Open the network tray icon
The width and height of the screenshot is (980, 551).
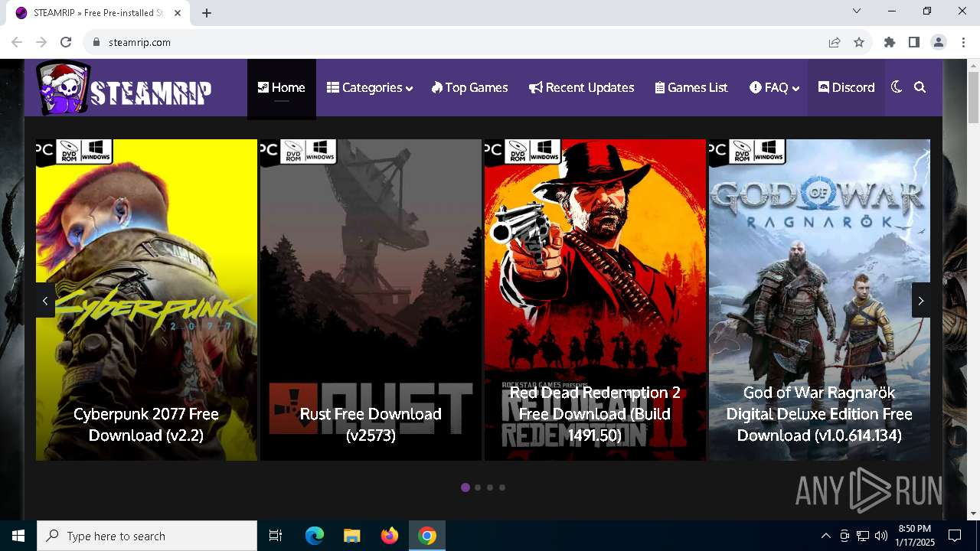click(863, 536)
